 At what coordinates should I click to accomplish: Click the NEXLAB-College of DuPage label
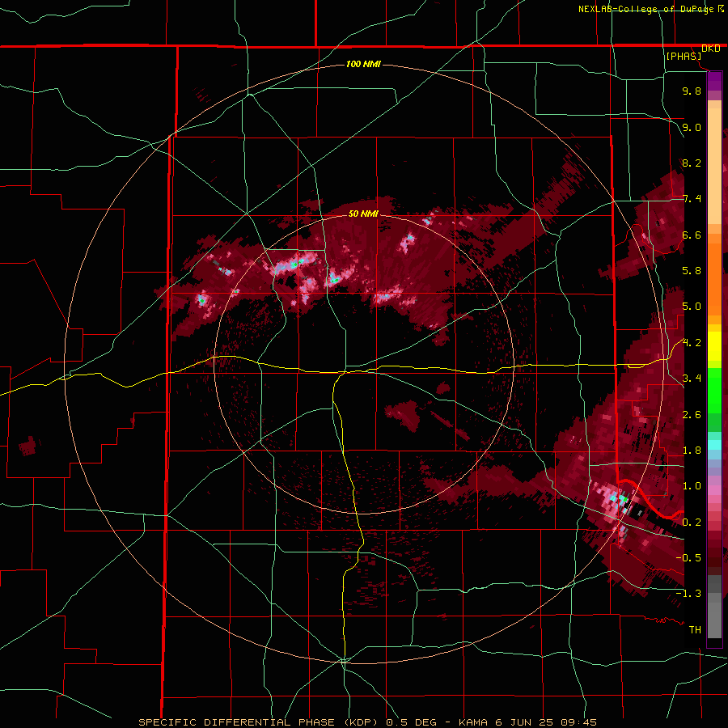647,9
